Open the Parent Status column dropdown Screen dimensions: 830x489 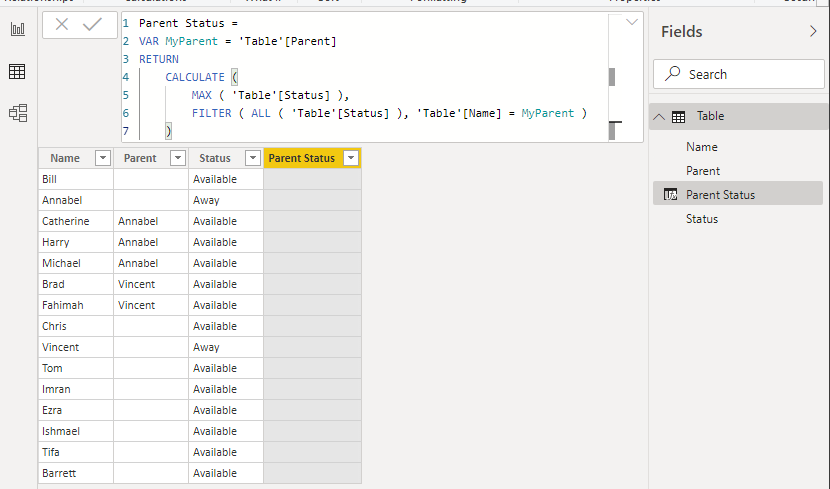[351, 158]
